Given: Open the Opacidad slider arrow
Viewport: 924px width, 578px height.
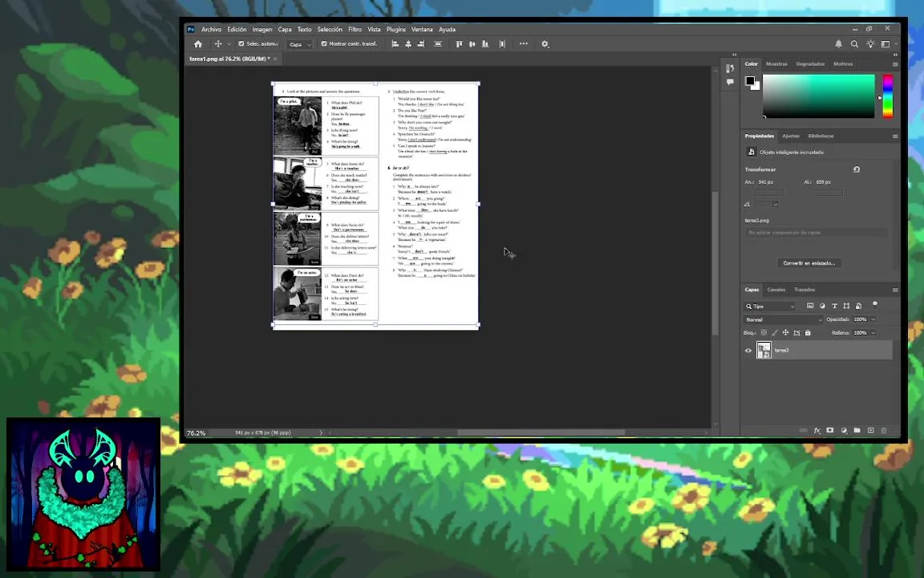Looking at the screenshot, I should point(873,319).
